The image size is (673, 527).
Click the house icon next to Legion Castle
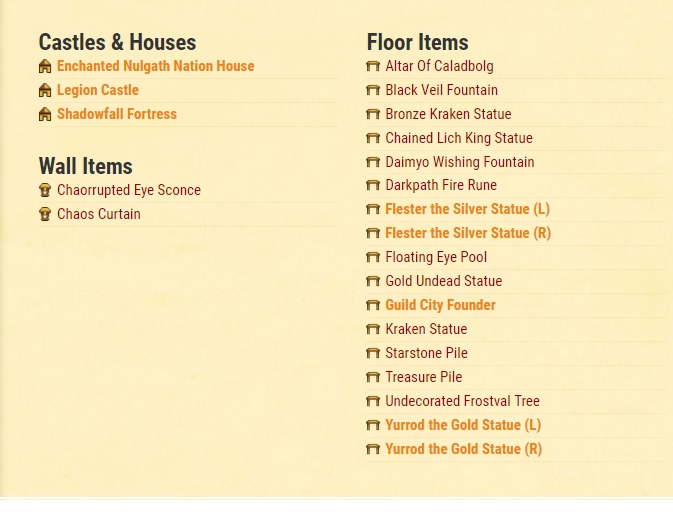pos(45,91)
